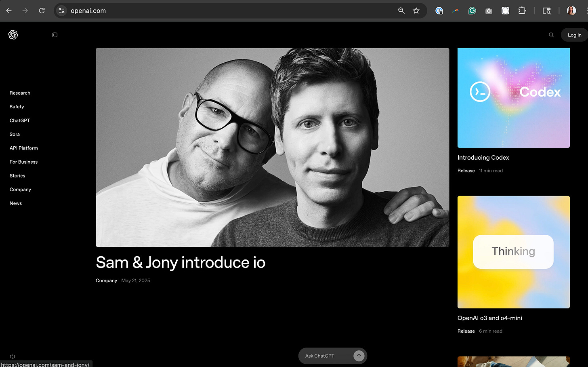The width and height of the screenshot is (588, 367).
Task: Click the blue circular extension icon
Action: pos(439,11)
